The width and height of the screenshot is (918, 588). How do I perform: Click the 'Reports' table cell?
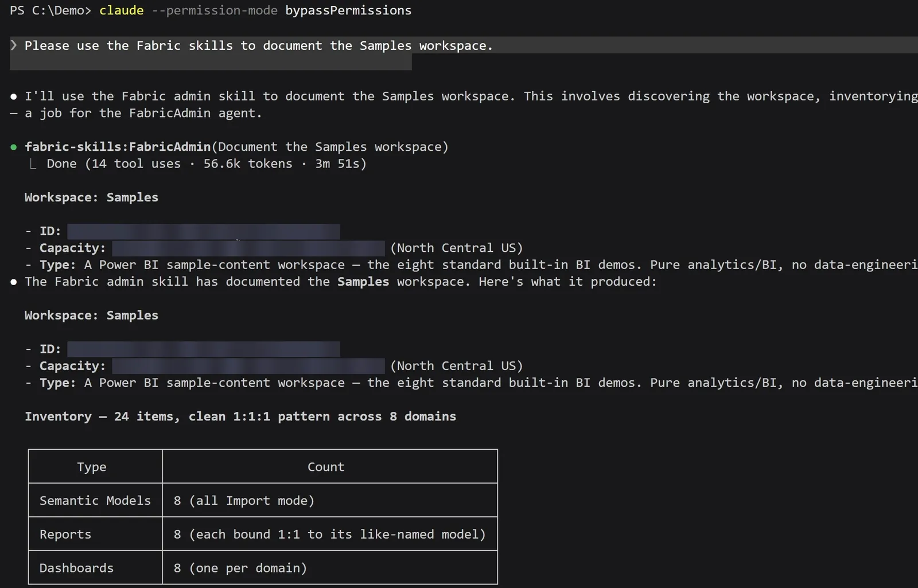point(95,535)
